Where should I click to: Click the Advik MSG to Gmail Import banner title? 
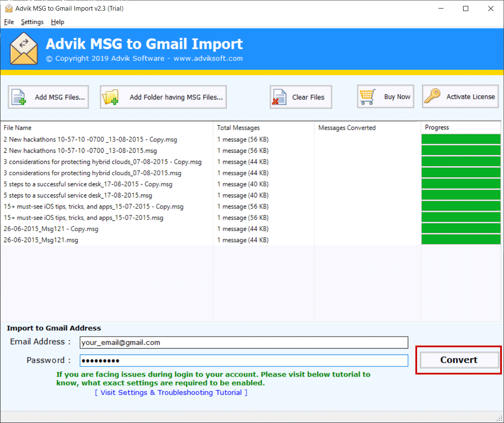click(144, 44)
